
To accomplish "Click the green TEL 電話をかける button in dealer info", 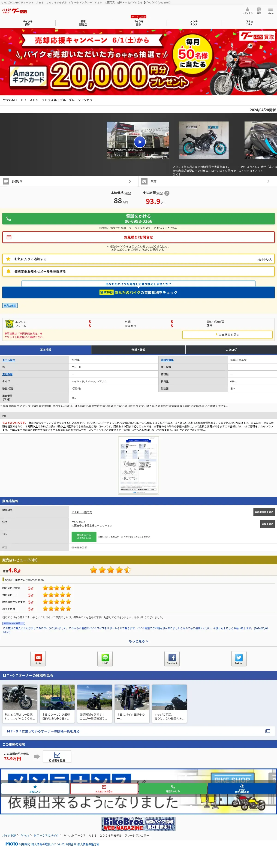I will coord(84,536).
